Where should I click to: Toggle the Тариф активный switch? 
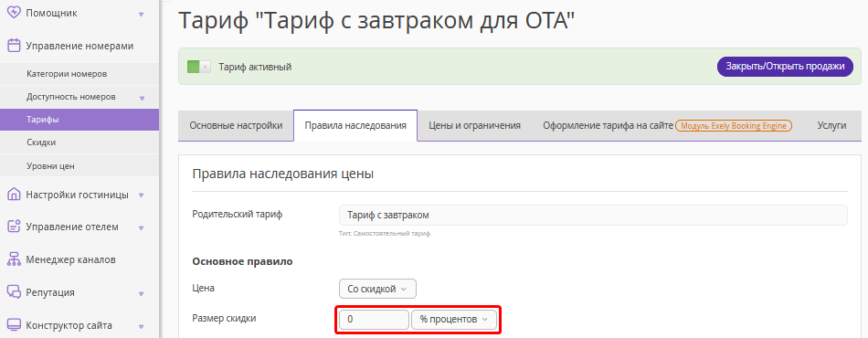(199, 67)
